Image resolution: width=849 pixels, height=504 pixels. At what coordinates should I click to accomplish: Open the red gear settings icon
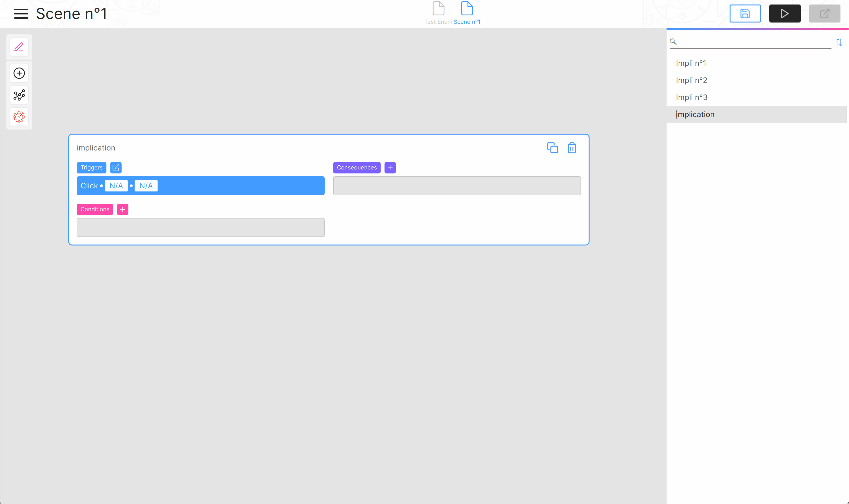19,117
